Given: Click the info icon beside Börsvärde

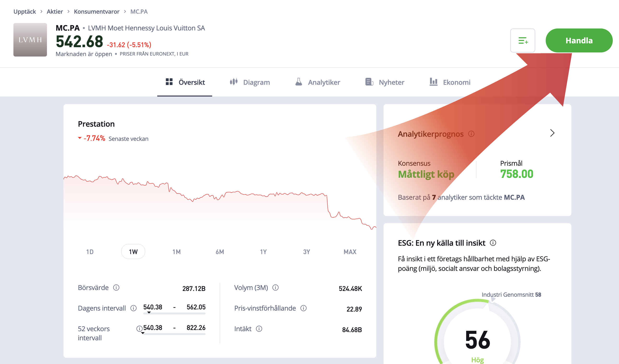Looking at the screenshot, I should [116, 287].
